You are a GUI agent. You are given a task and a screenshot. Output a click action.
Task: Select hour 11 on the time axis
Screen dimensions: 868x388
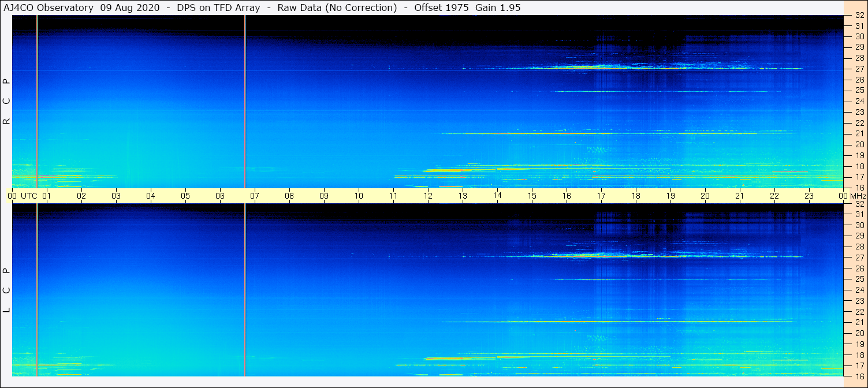point(393,196)
